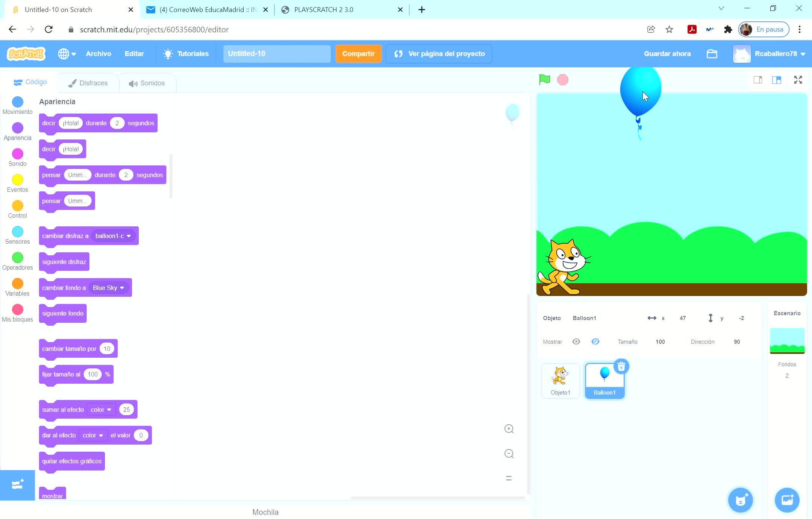Click the Compartir button
Image resolution: width=812 pixels, height=519 pixels.
pyautogui.click(x=358, y=54)
